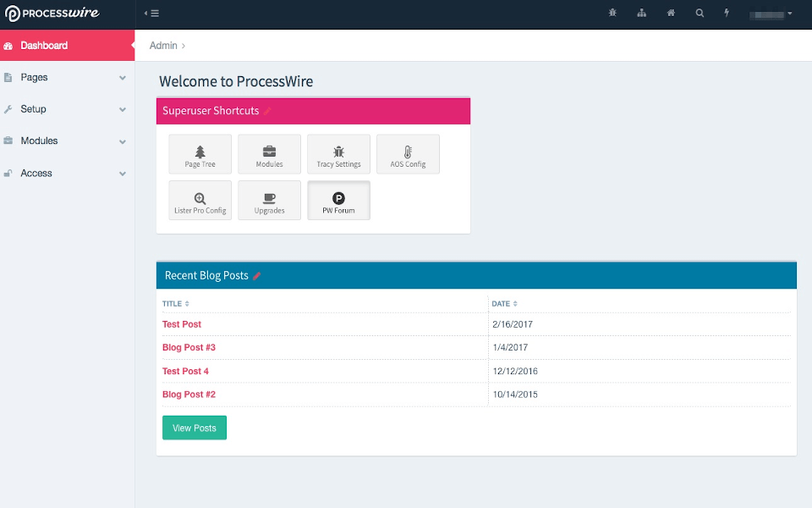Edit Superuser Shortcuts via pencil icon

[x=267, y=111]
